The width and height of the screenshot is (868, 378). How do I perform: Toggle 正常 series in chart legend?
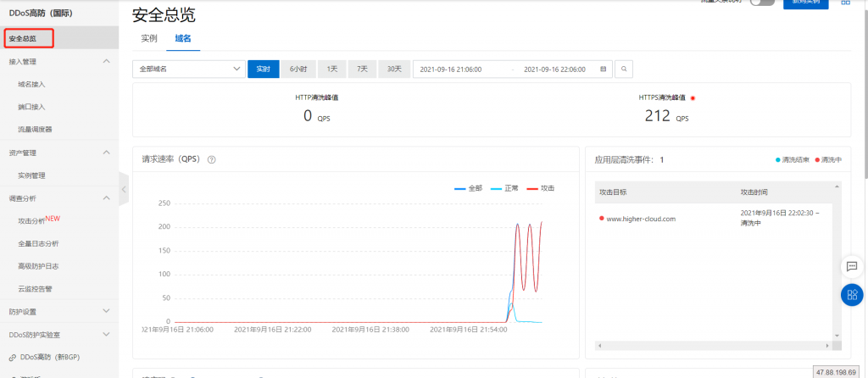504,188
